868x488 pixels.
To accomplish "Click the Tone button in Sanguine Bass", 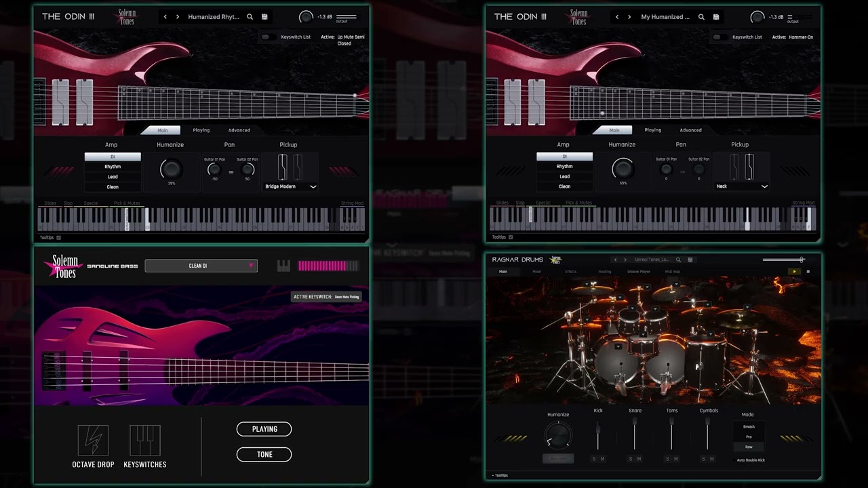I will 264,454.
